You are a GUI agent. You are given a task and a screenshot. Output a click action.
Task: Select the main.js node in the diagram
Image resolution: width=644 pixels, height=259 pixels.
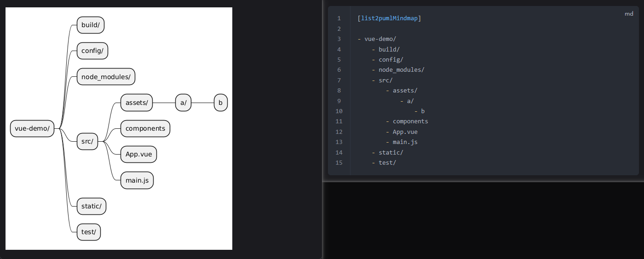137,180
